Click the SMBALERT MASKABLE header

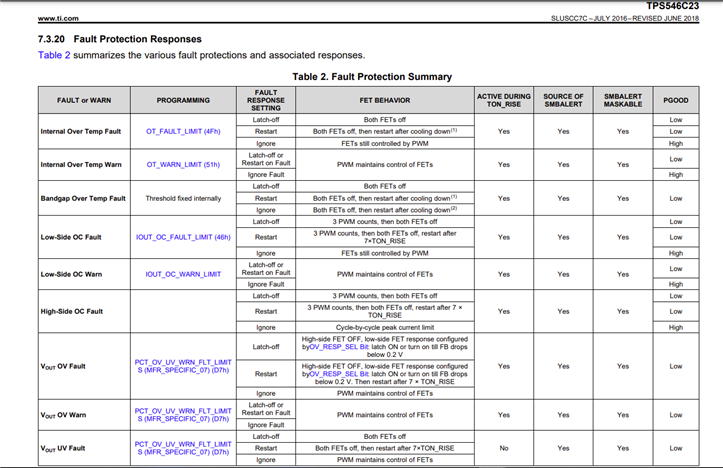point(623,100)
